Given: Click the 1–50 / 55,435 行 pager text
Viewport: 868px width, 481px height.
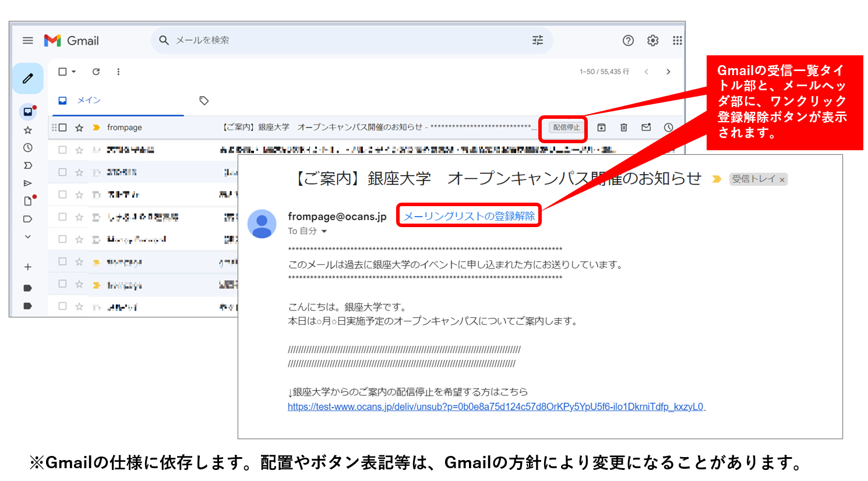Looking at the screenshot, I should (x=604, y=72).
